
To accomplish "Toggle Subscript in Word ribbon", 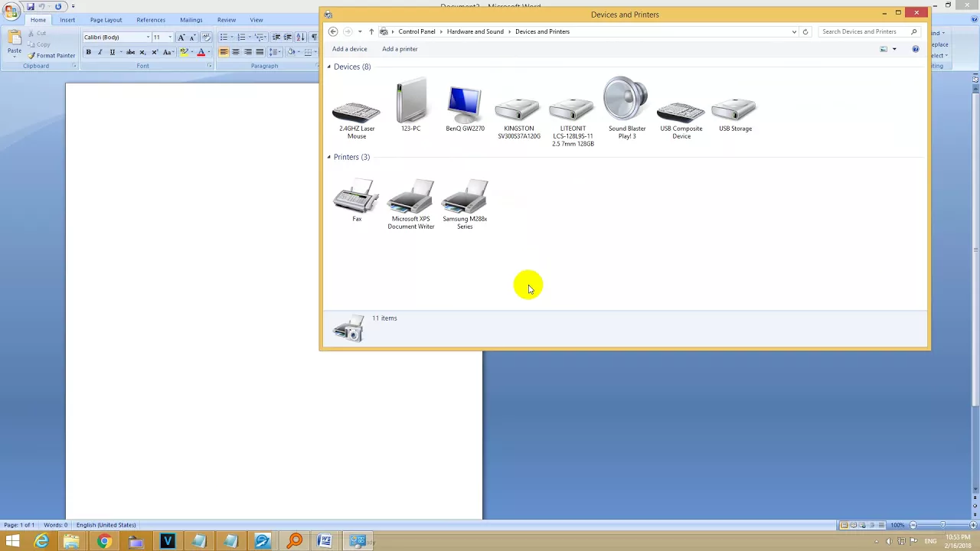I will pyautogui.click(x=142, y=52).
